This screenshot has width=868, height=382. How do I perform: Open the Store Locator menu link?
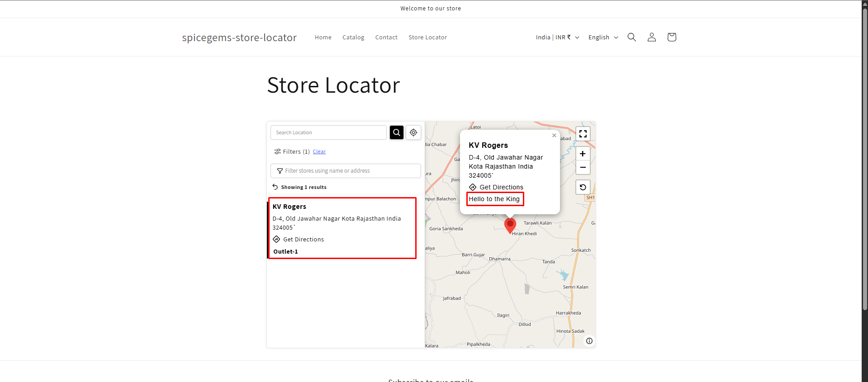[x=427, y=37]
